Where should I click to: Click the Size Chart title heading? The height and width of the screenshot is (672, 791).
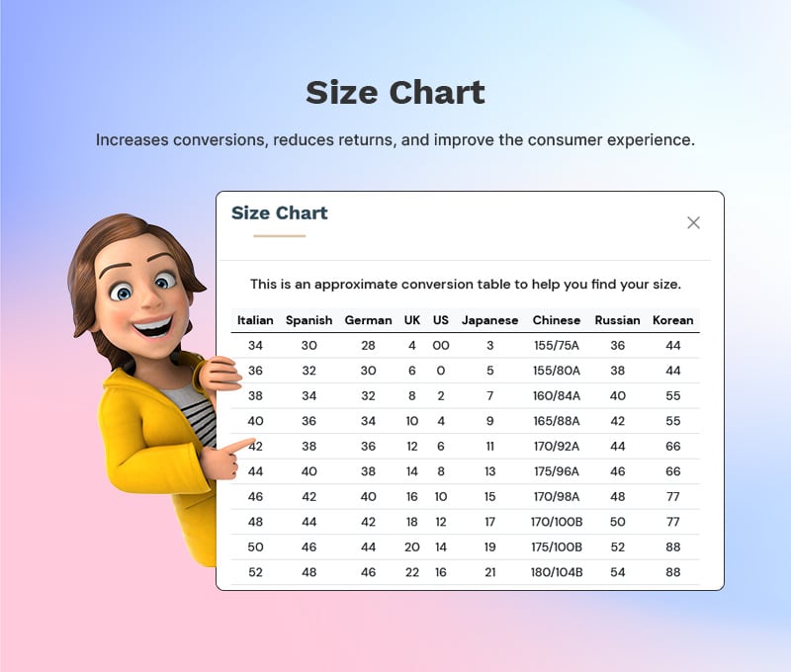(280, 212)
